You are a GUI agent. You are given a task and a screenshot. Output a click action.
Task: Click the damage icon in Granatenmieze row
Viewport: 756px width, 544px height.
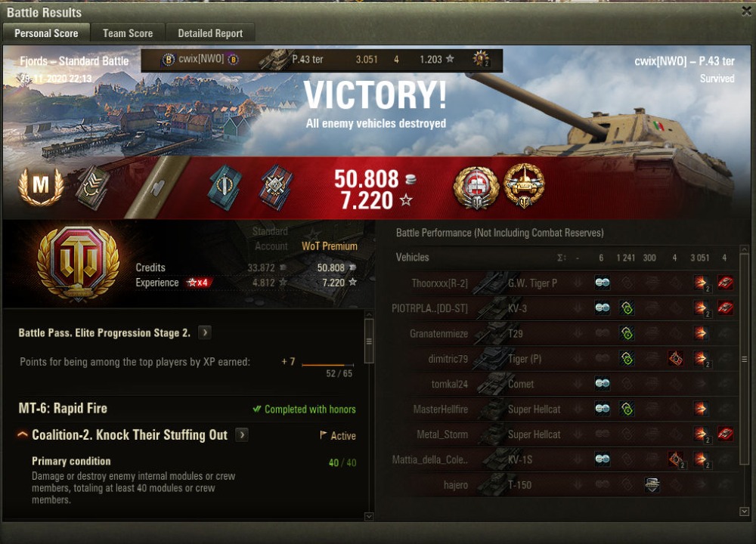click(701, 333)
